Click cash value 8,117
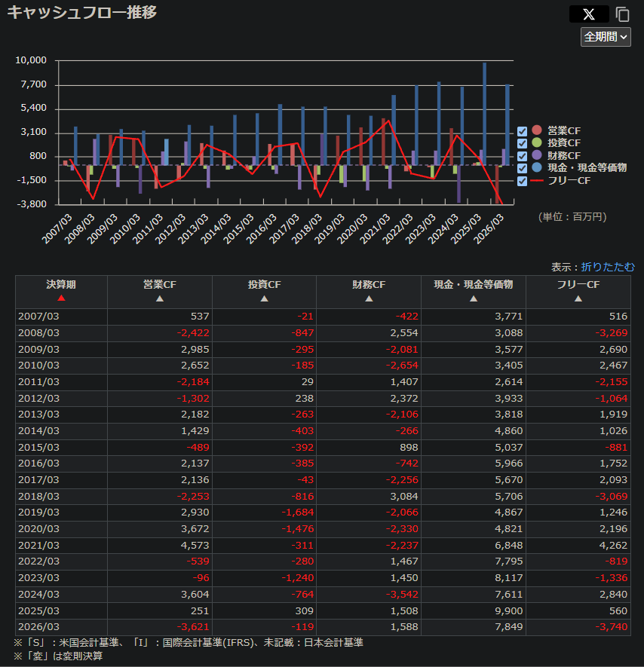Viewport: 644px width, 667px height. click(x=509, y=578)
